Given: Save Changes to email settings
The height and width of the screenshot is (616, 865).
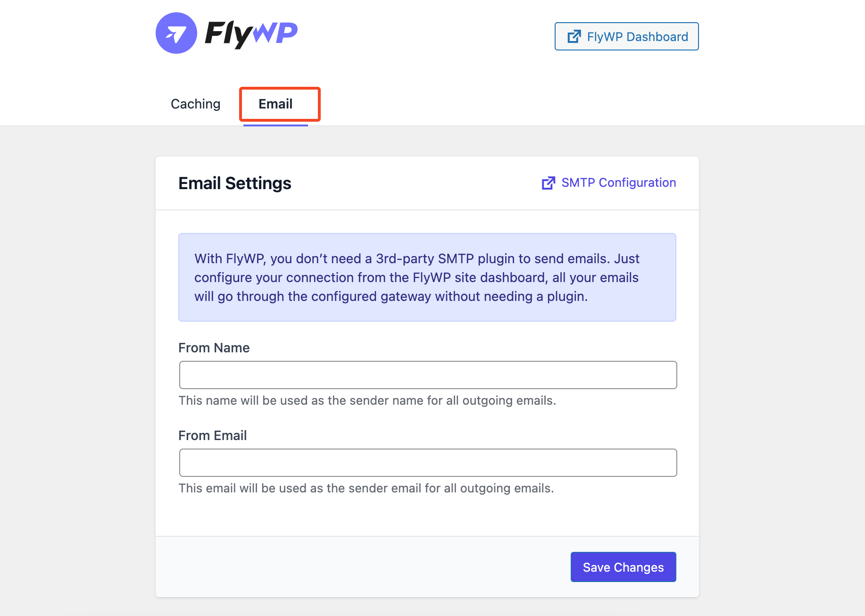Looking at the screenshot, I should pyautogui.click(x=623, y=567).
